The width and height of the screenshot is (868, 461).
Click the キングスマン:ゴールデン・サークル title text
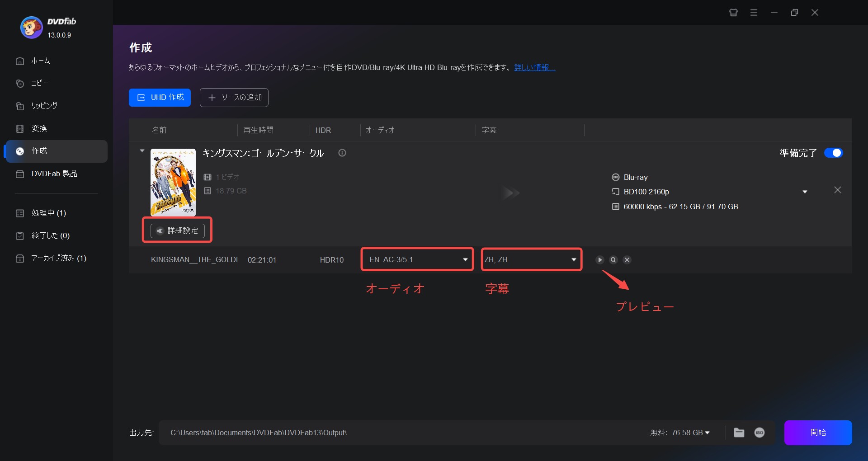pyautogui.click(x=263, y=153)
